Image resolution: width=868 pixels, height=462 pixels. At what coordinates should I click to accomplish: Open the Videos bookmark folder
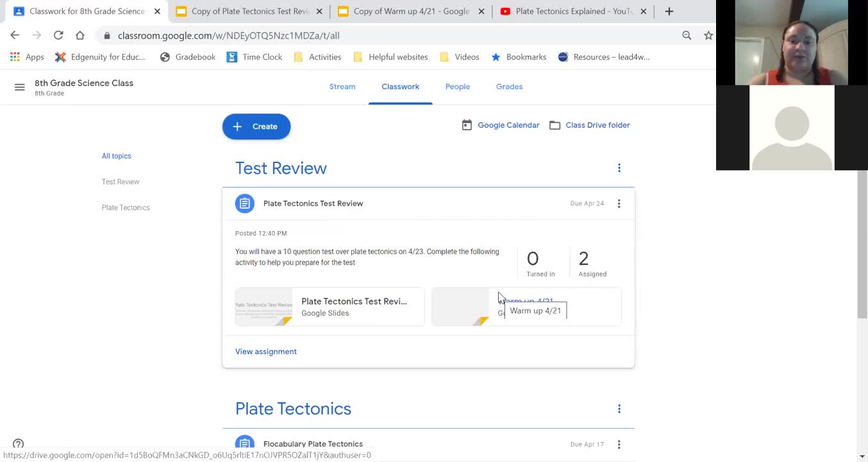point(460,57)
